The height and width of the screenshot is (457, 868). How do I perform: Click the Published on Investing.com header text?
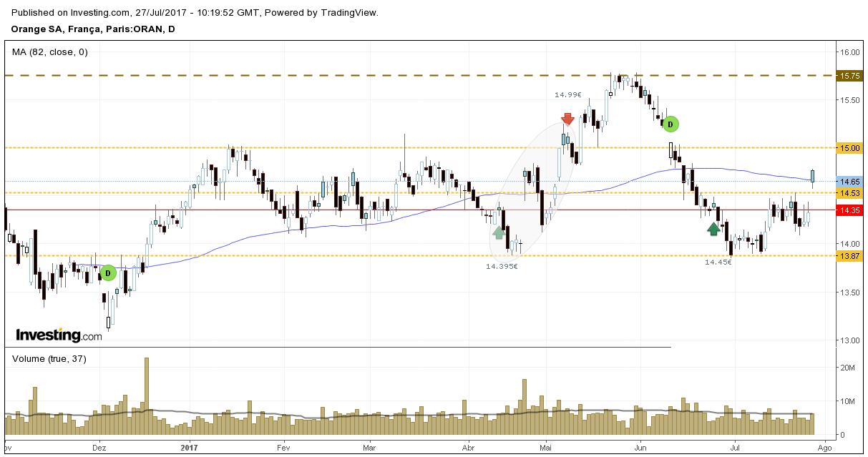coord(195,13)
